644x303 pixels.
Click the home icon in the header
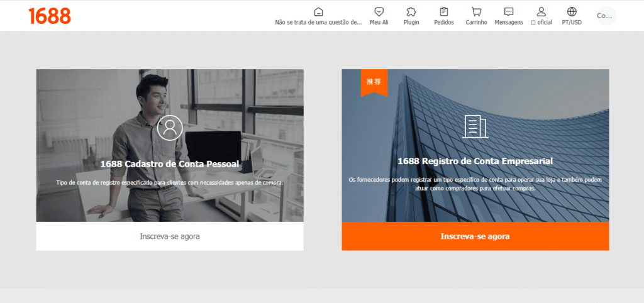pos(318,12)
